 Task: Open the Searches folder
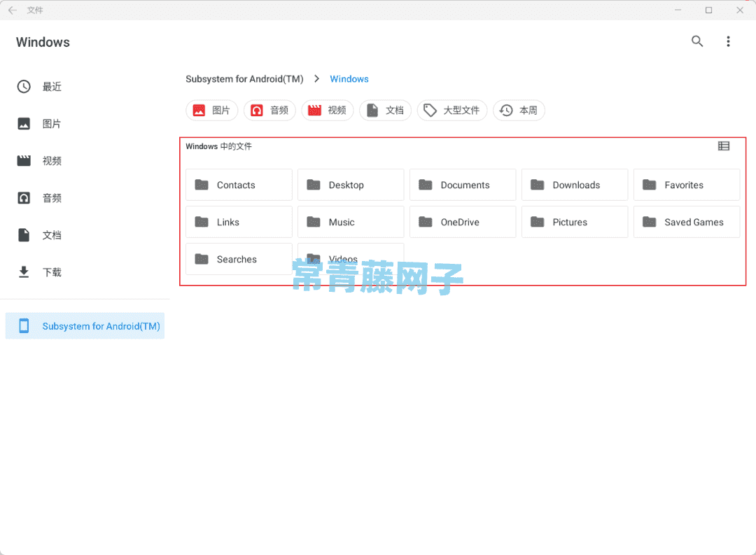coord(239,260)
